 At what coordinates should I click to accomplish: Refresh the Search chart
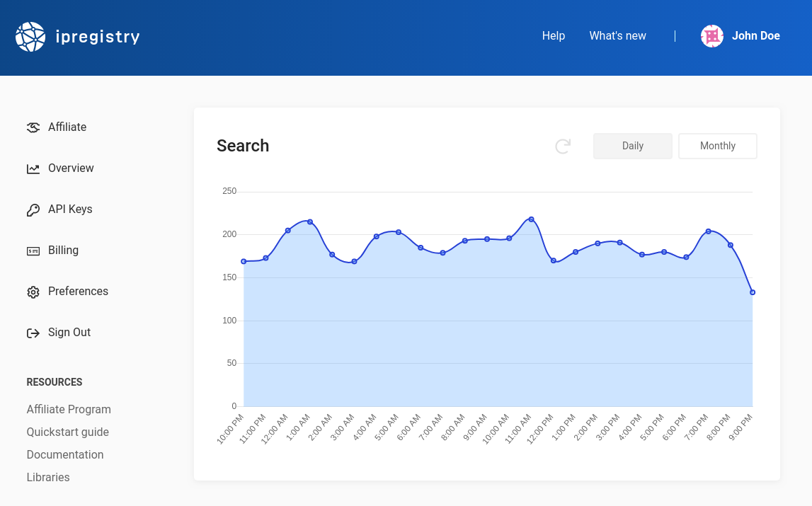coord(563,146)
